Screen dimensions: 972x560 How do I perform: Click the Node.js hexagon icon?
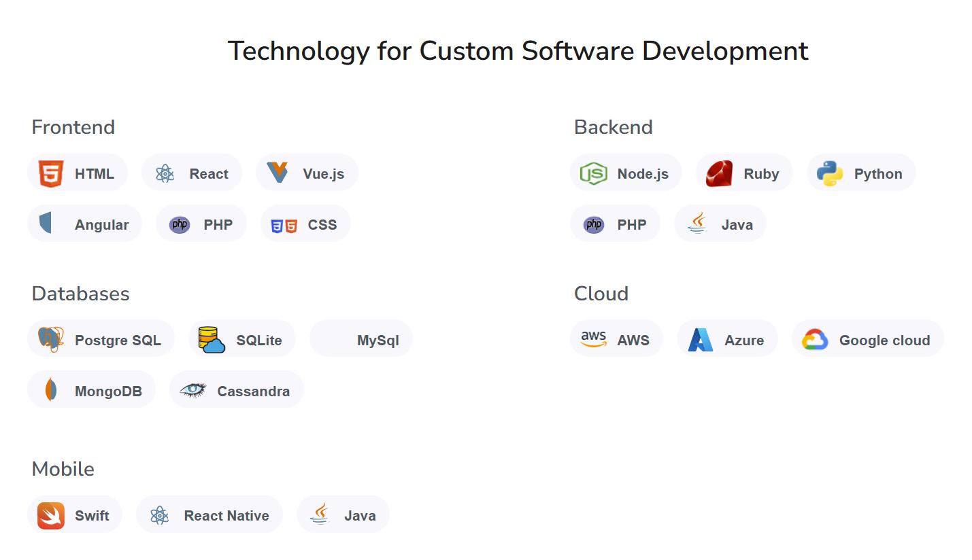(593, 174)
